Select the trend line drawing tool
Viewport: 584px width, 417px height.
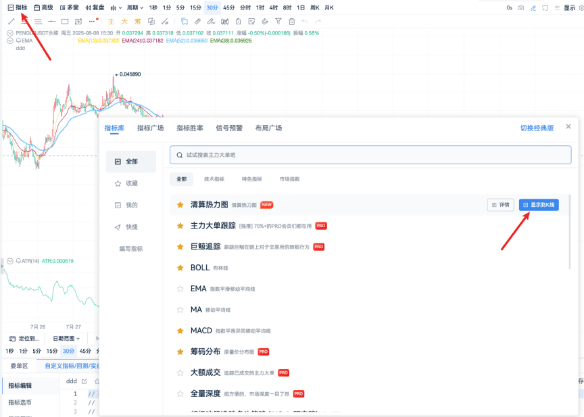pos(11,22)
